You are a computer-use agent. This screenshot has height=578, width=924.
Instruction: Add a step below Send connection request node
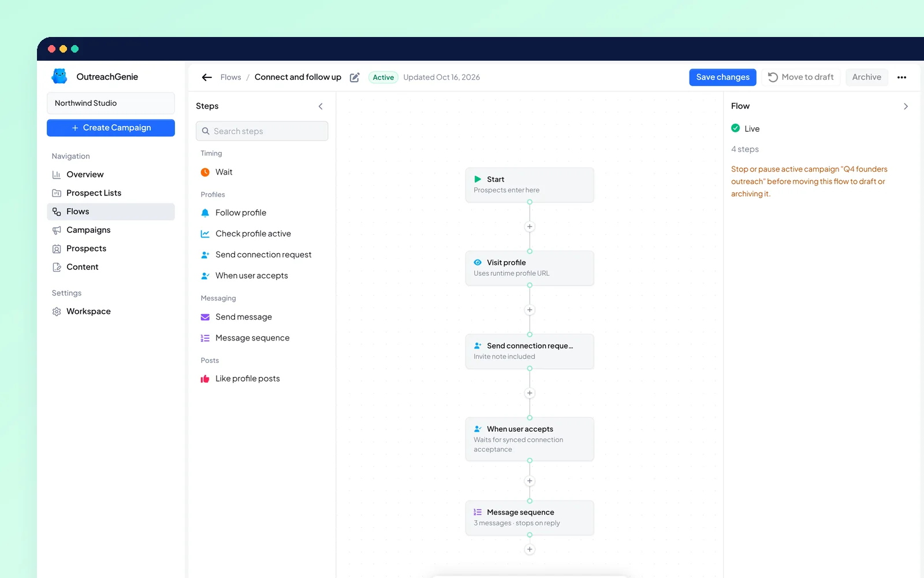pos(530,393)
